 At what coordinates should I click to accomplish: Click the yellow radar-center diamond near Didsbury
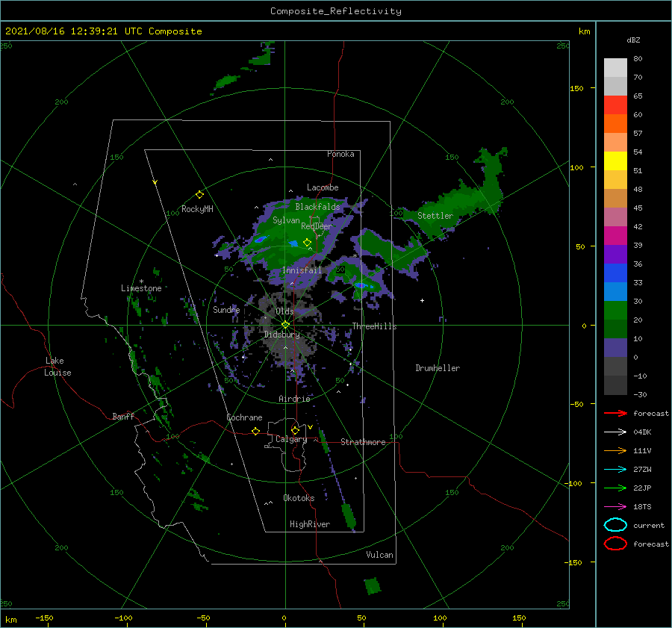click(285, 325)
